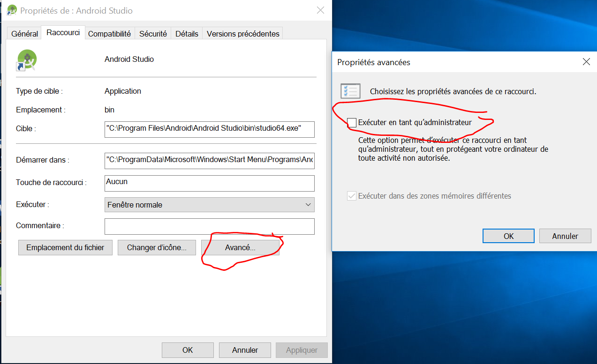The height and width of the screenshot is (364, 597).
Task: Click Annuler in Propriétés avancées dialog
Action: click(565, 236)
